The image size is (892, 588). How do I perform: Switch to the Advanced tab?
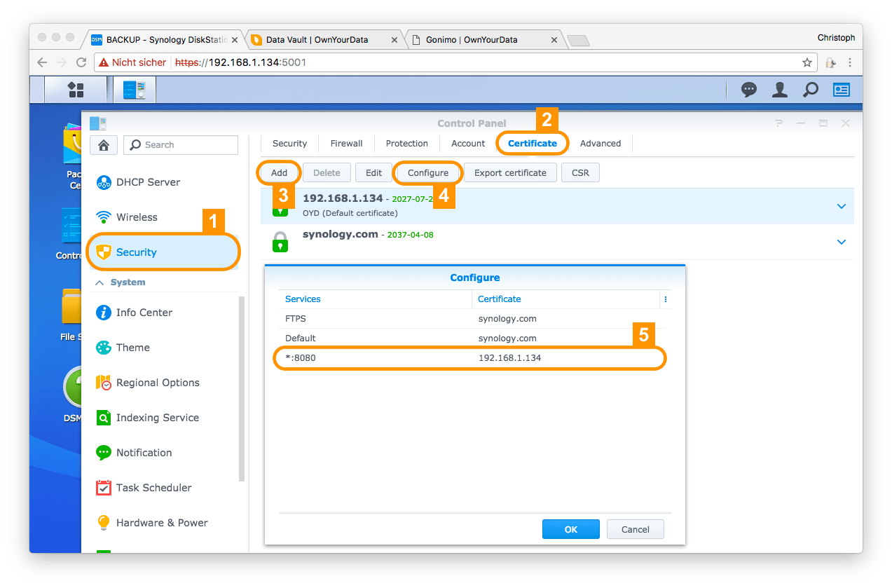(600, 144)
